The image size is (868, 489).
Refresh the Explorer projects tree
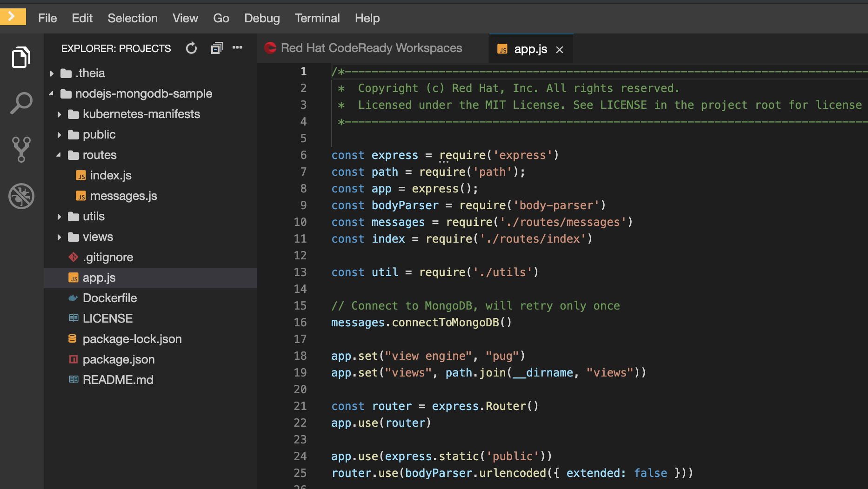pyautogui.click(x=191, y=48)
